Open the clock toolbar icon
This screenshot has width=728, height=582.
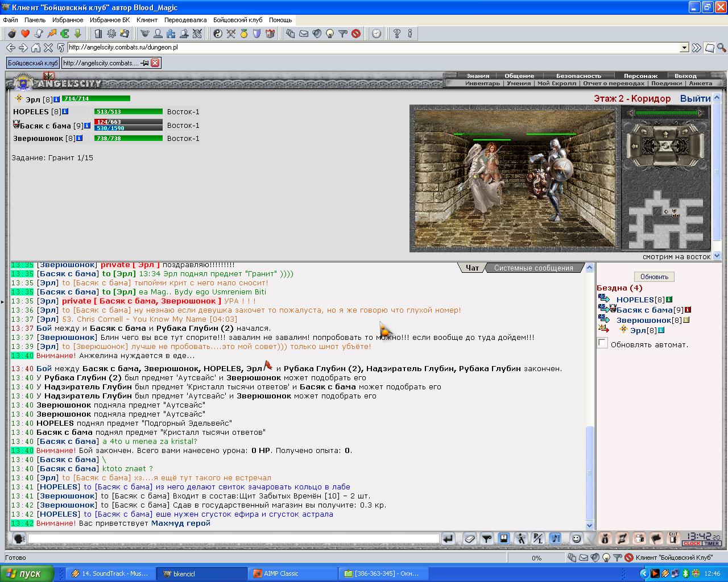[377, 34]
